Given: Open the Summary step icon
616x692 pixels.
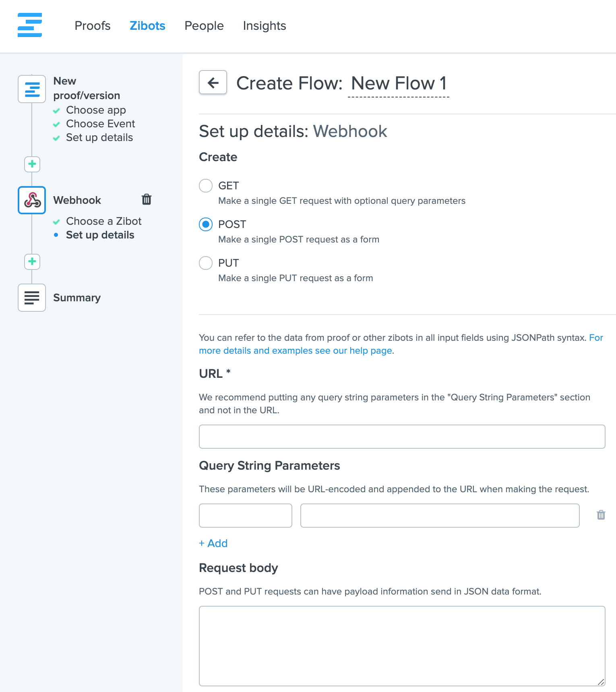Looking at the screenshot, I should [32, 298].
